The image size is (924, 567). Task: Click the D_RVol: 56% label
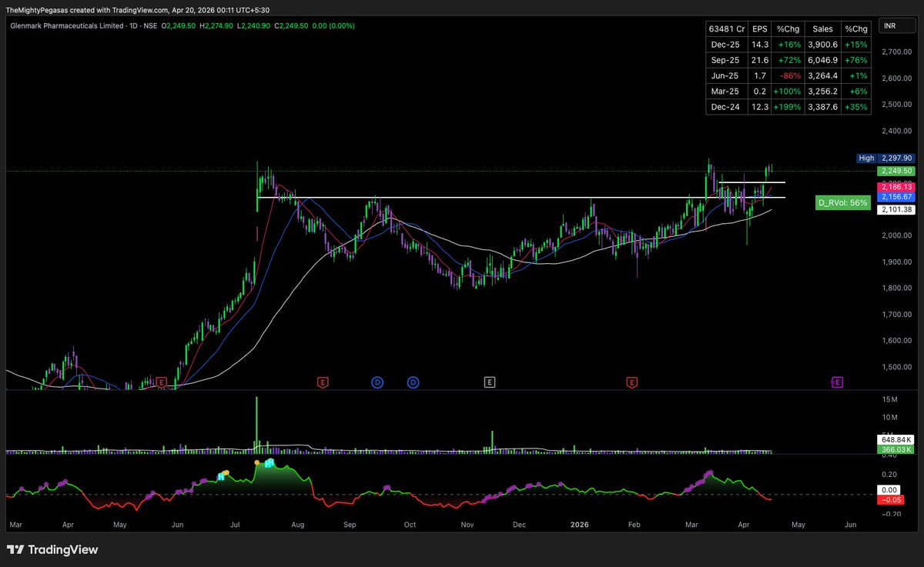click(842, 203)
